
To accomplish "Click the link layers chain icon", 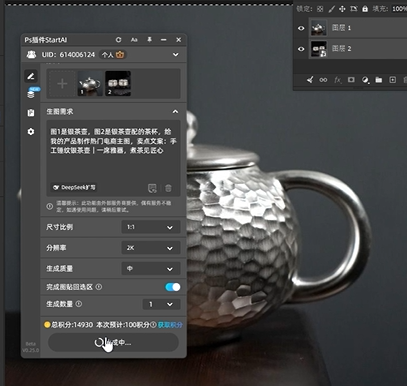I will (323, 80).
